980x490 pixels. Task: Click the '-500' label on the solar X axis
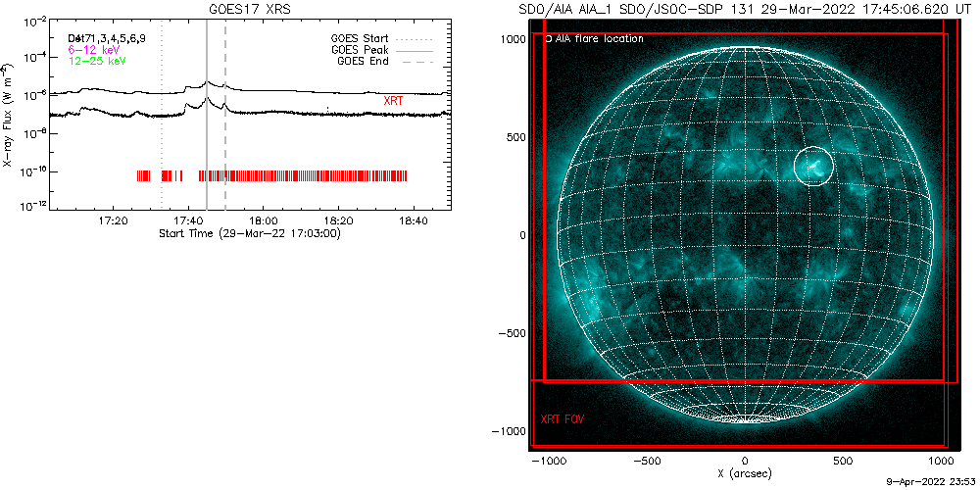(x=646, y=461)
